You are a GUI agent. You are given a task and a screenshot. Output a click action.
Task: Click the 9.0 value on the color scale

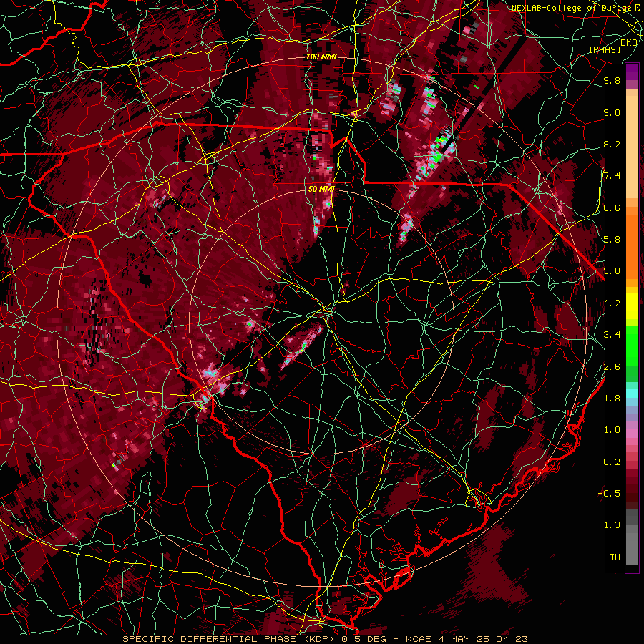coord(612,112)
